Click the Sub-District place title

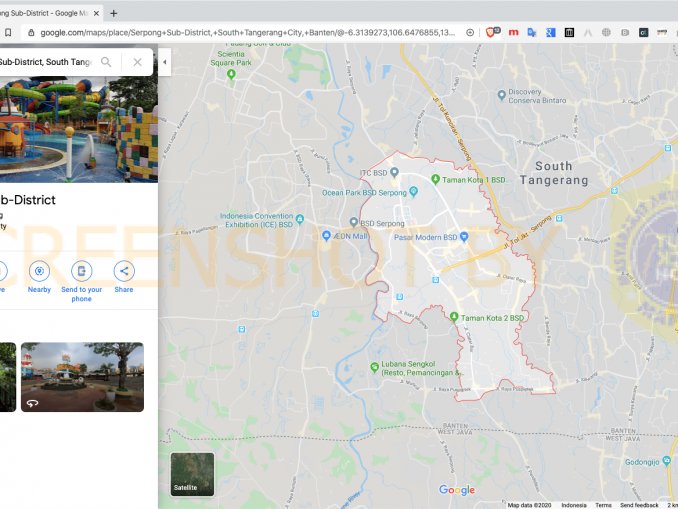tap(28, 200)
